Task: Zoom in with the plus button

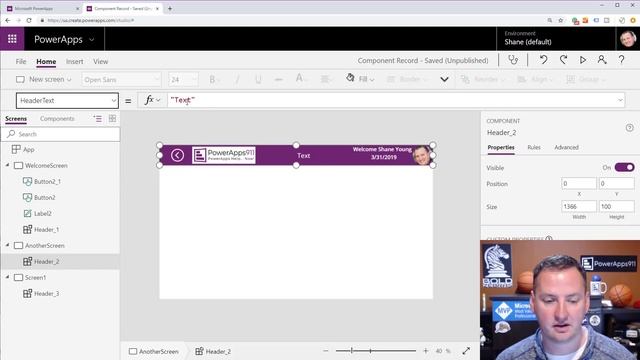Action: [425, 351]
